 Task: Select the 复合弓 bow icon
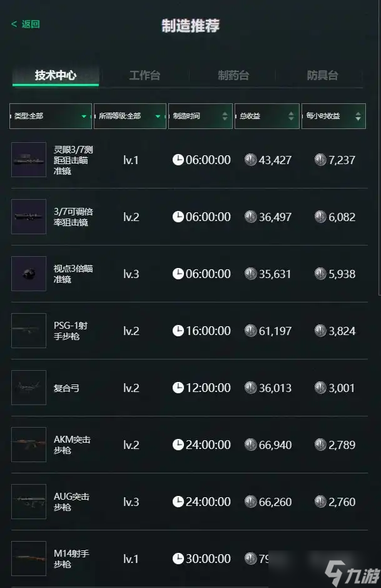point(29,388)
